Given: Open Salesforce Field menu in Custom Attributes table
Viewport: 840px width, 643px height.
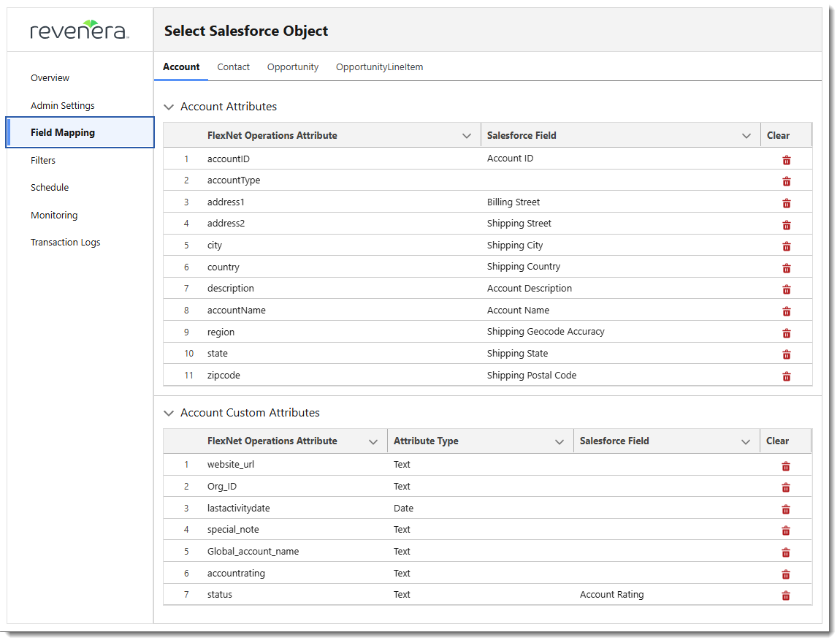Looking at the screenshot, I should coord(746,441).
